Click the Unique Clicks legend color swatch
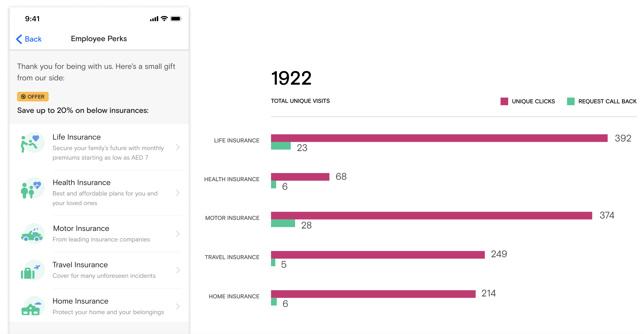Image resolution: width=644 pixels, height=334 pixels. point(504,101)
